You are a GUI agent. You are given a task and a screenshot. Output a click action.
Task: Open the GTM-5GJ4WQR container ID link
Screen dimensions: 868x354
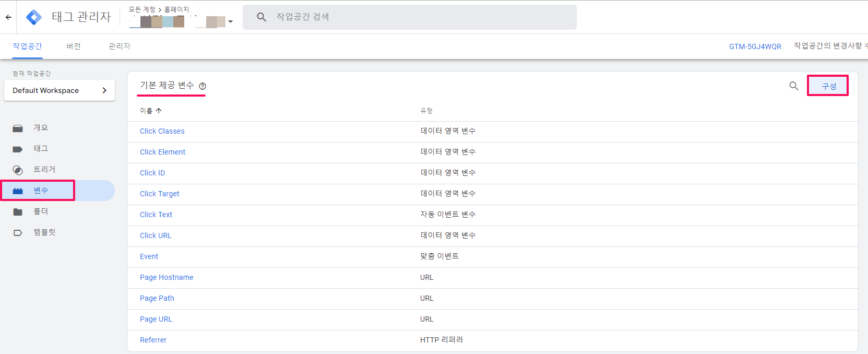[755, 46]
